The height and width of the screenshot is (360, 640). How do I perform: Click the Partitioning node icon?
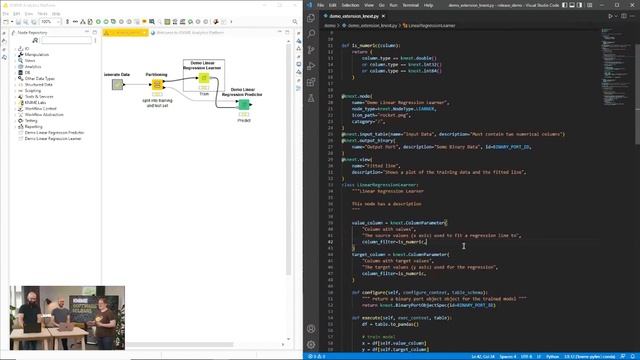(x=157, y=84)
